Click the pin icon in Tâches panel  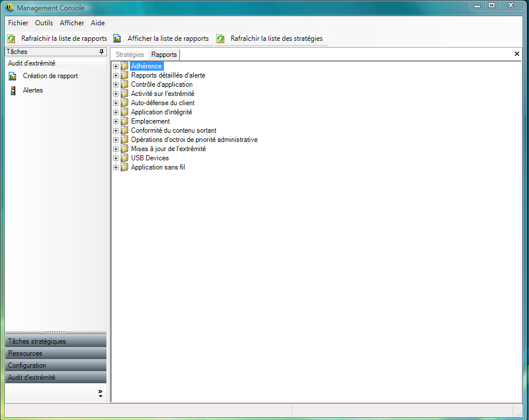point(101,52)
